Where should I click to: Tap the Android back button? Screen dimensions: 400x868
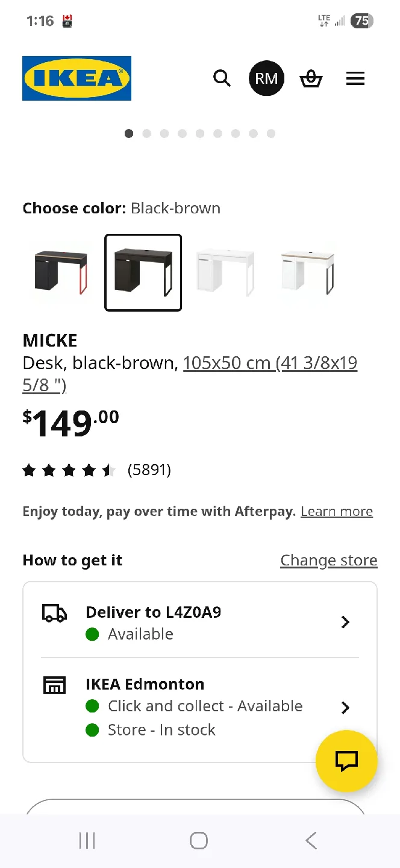pos(311,840)
